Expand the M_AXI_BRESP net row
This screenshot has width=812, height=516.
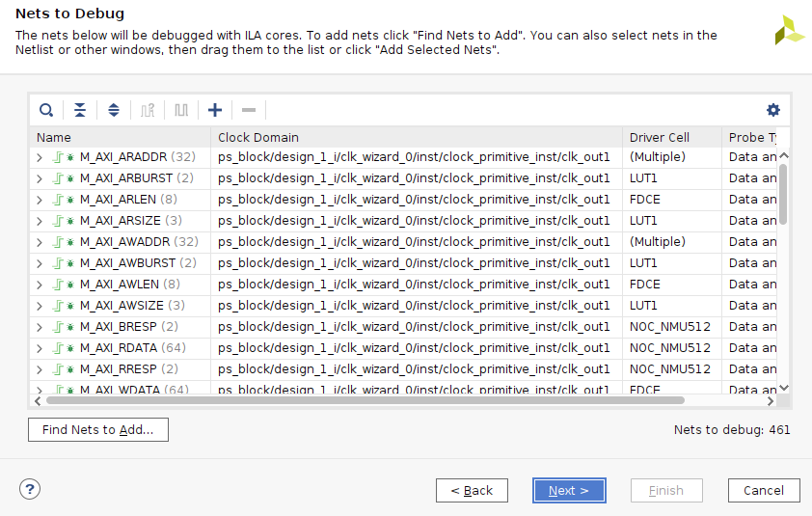pyautogui.click(x=40, y=327)
